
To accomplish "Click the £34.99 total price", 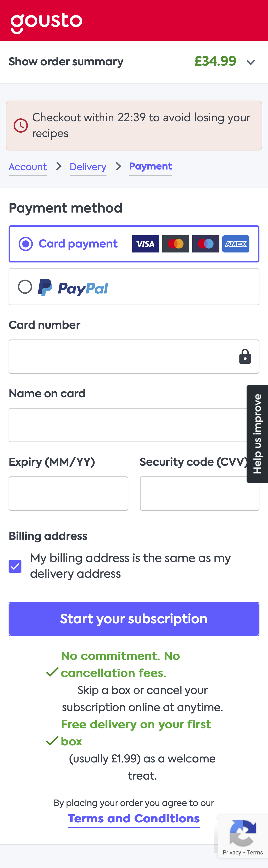I will point(215,61).
